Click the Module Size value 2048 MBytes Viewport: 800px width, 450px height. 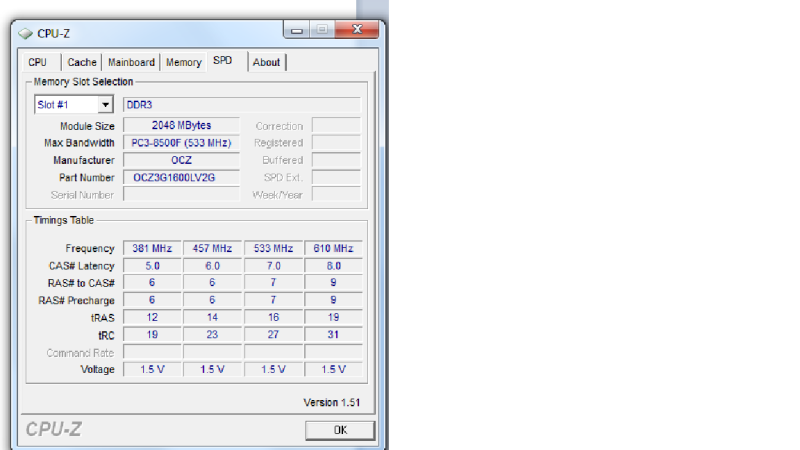(181, 126)
